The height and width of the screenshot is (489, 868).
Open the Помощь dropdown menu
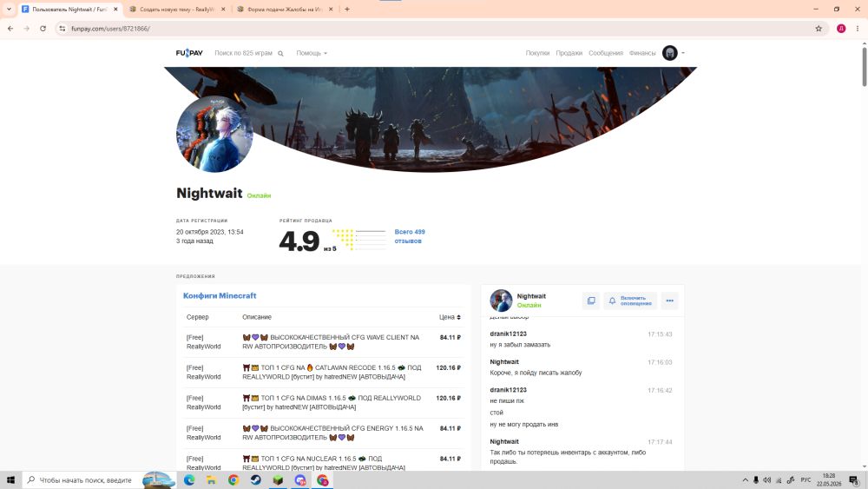(312, 53)
